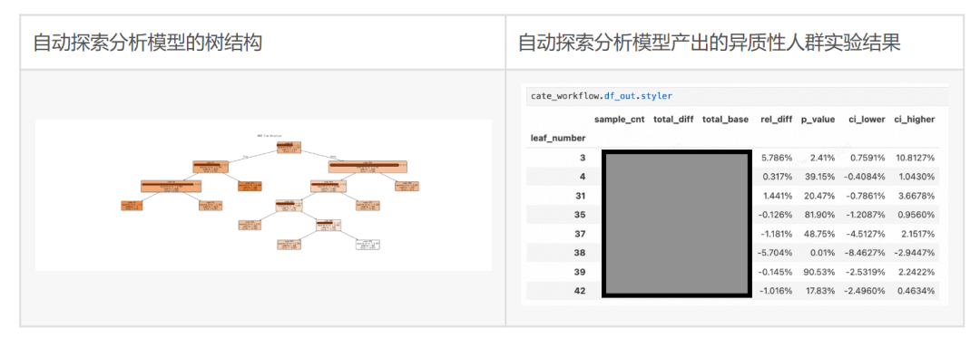This screenshot has width=980, height=338.
Task: Click the sample_cnt column header
Action: coord(619,119)
